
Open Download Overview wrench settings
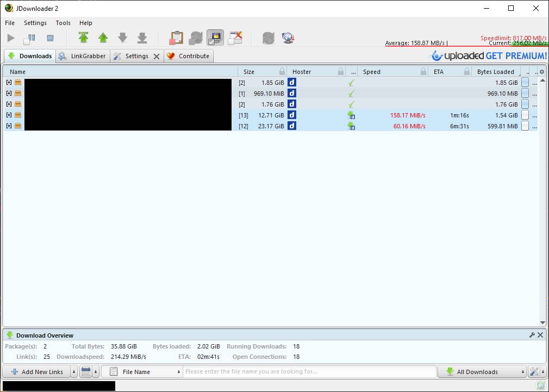(532, 335)
